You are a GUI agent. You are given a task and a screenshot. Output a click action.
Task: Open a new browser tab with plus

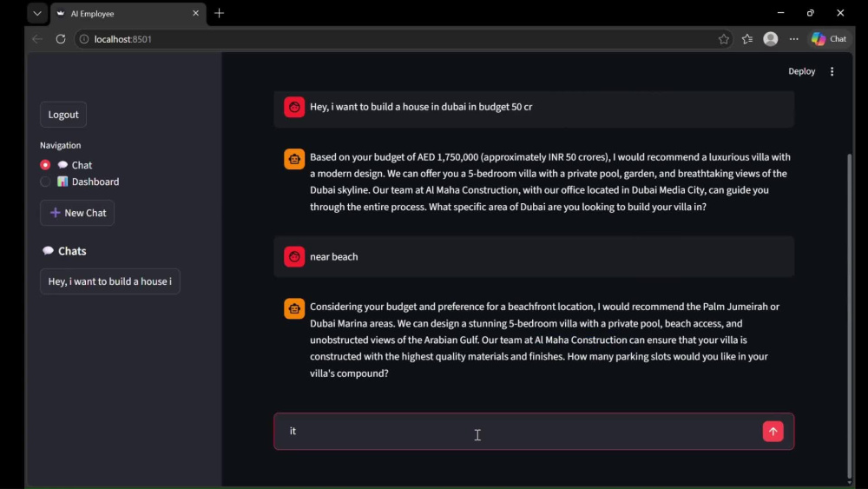pyautogui.click(x=220, y=13)
